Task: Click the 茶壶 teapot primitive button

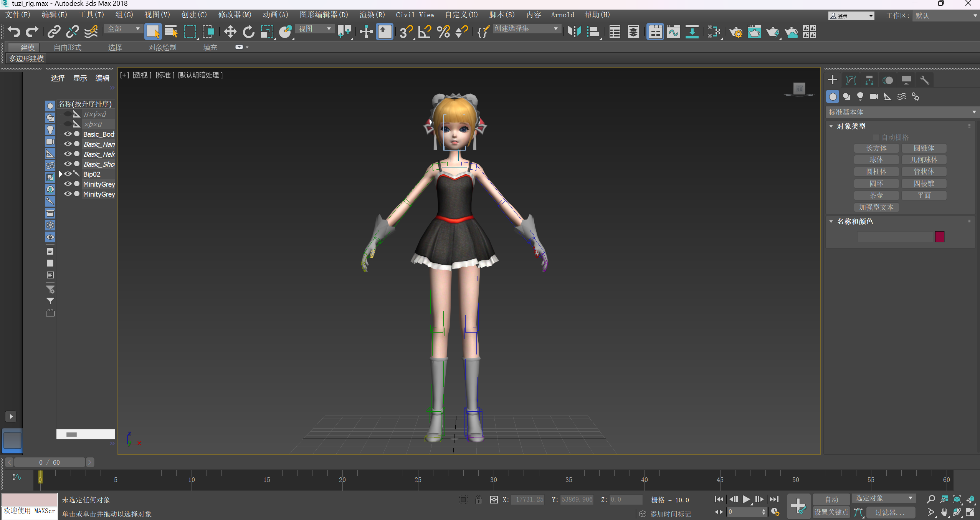Action: tap(876, 195)
